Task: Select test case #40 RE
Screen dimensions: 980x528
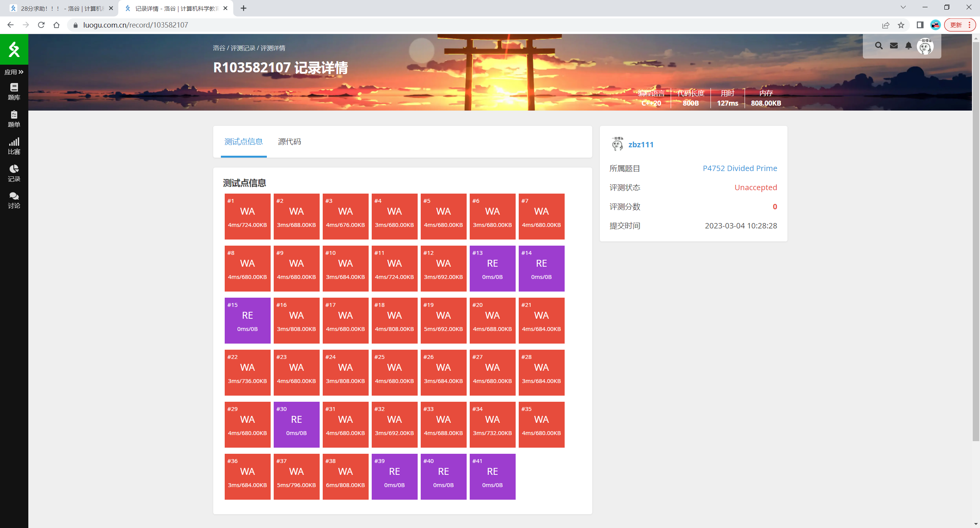Action: tap(443, 477)
